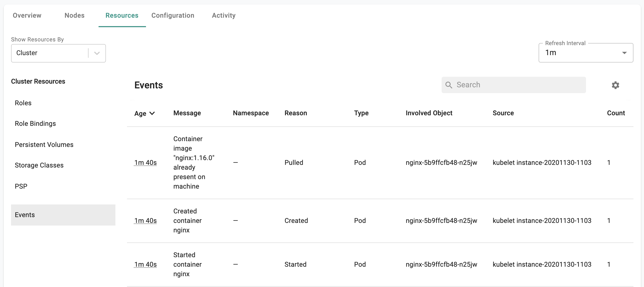Click the search magnifier icon
This screenshot has width=644, height=287.
(448, 85)
